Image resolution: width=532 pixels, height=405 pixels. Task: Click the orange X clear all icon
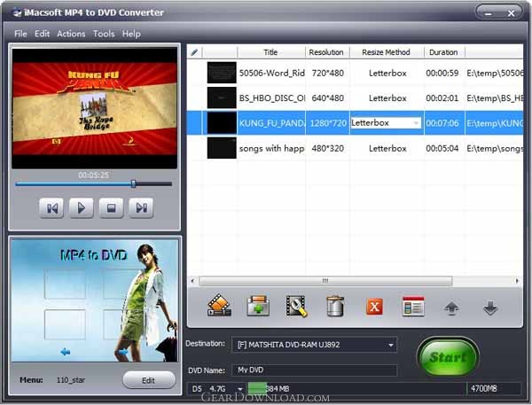pos(374,307)
